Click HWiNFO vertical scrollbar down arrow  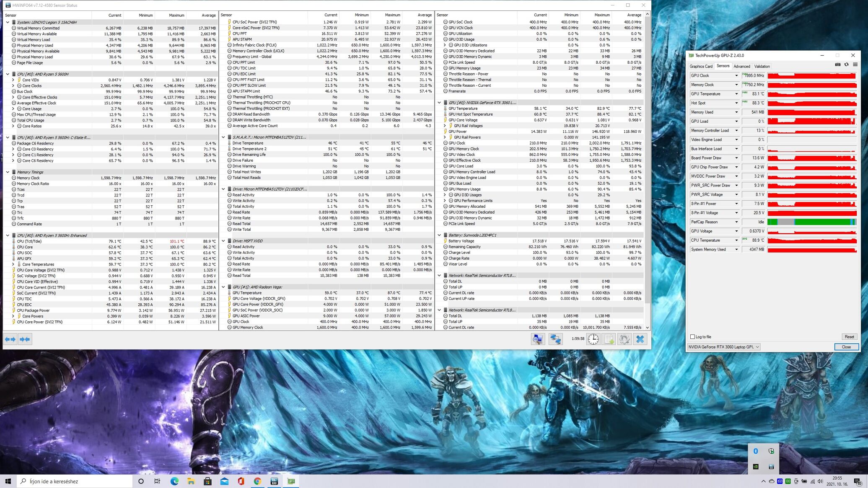coord(648,328)
